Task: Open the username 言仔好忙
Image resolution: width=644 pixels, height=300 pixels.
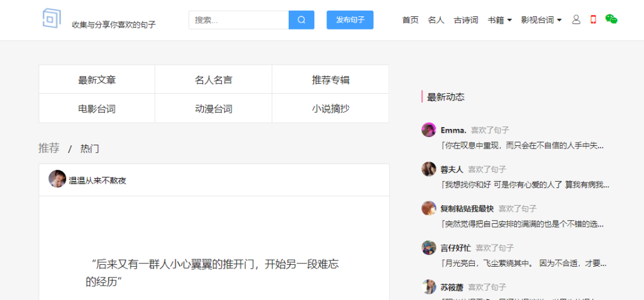Action: point(455,248)
